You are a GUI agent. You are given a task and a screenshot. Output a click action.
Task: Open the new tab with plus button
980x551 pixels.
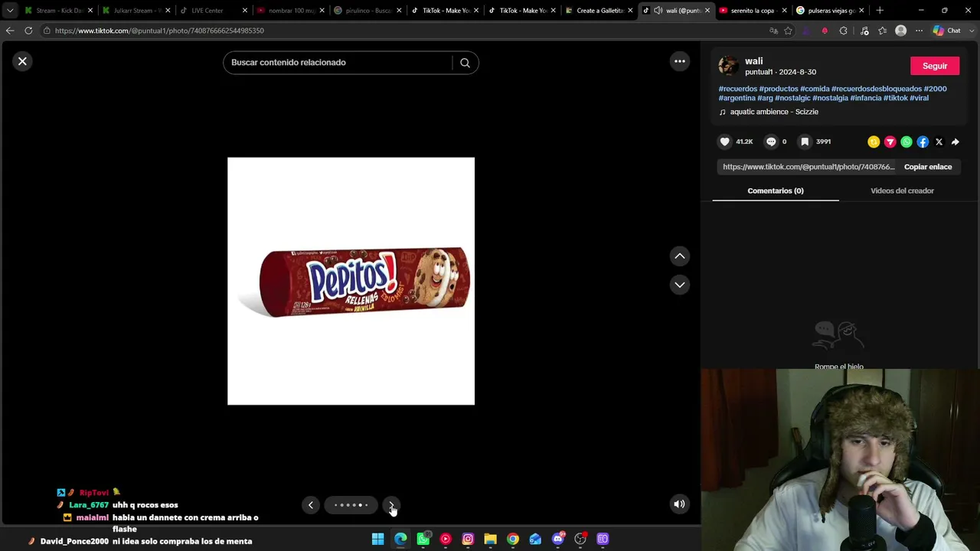coord(879,11)
